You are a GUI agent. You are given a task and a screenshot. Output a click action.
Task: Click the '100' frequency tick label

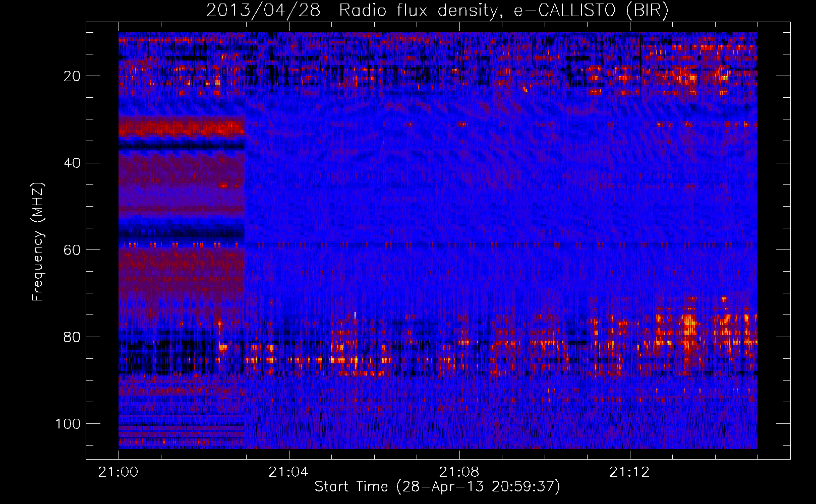pos(68,424)
